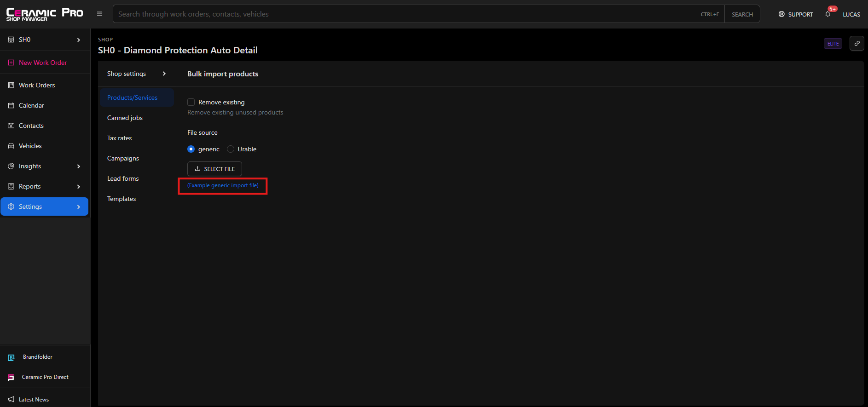This screenshot has width=868, height=407.
Task: Open the Example generic import file link
Action: 223,185
